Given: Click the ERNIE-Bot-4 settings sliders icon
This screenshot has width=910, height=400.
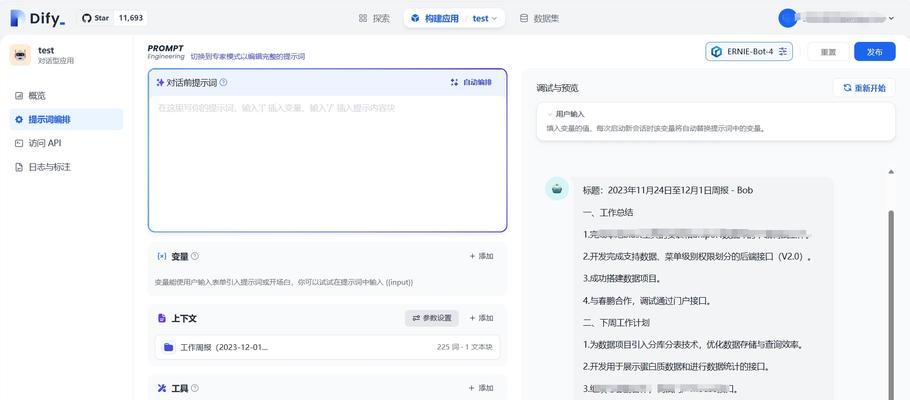Looking at the screenshot, I should (783, 52).
